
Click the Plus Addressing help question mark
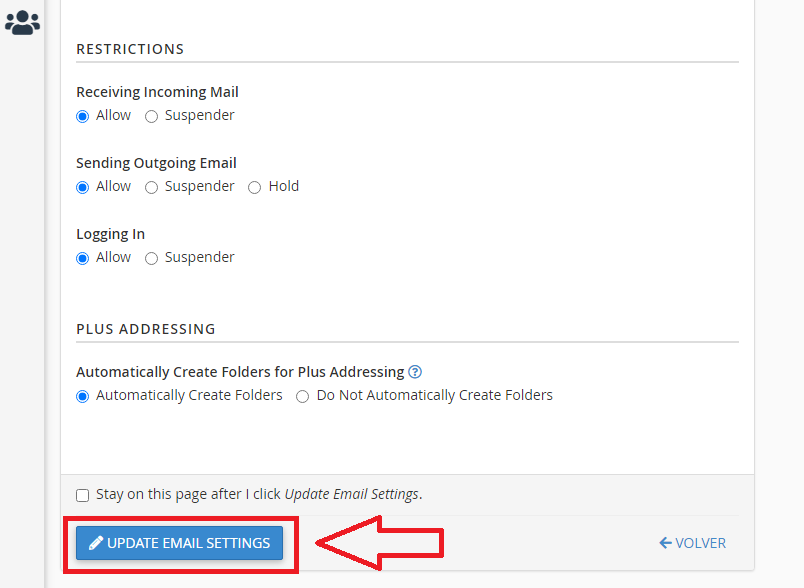(x=415, y=372)
